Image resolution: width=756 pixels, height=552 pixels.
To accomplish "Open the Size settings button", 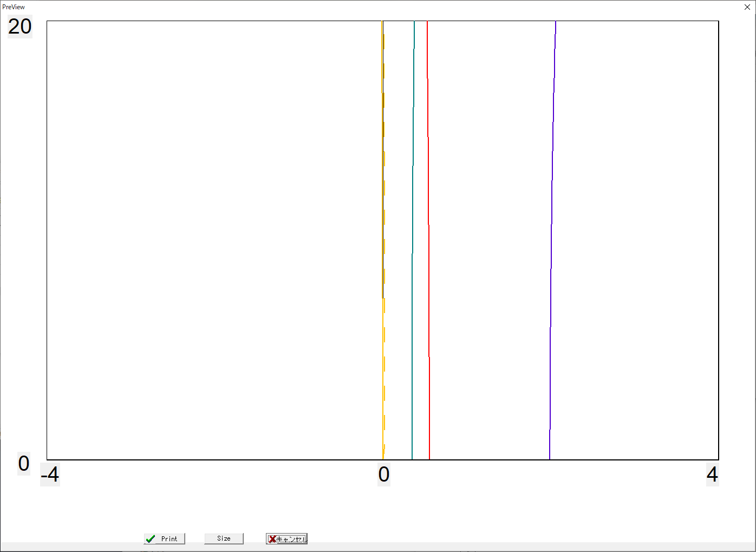I will pyautogui.click(x=224, y=538).
